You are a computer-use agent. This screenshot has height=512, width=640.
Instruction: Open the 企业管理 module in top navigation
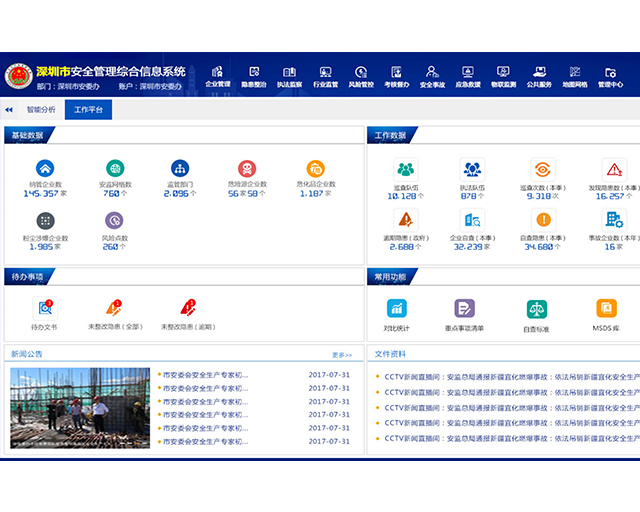pyautogui.click(x=217, y=76)
